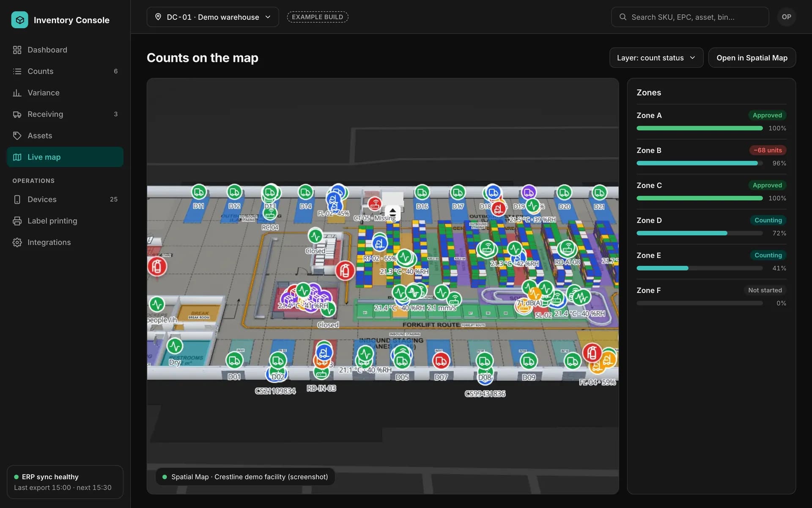The width and height of the screenshot is (812, 508).
Task: Click the EXAMPLE BUILD badge
Action: (x=318, y=17)
